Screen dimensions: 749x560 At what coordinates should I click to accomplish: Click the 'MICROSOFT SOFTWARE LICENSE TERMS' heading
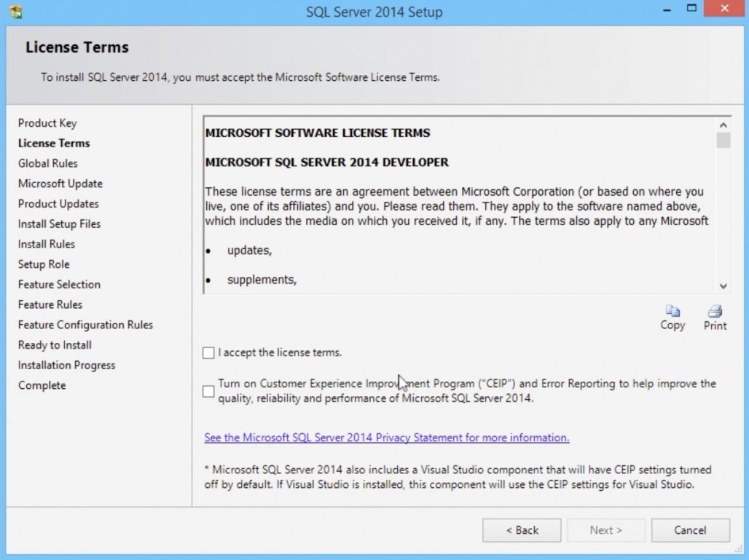click(318, 133)
